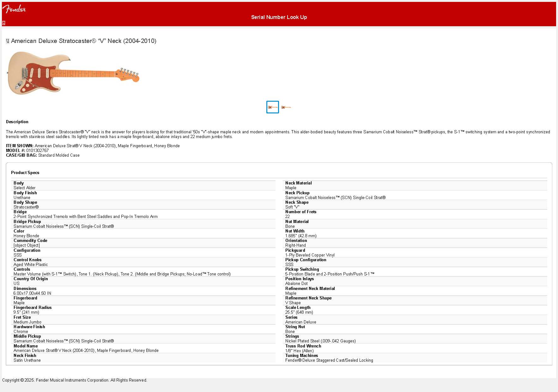558x392 pixels.
Task: Click the Master Volume controls description
Action: [122, 274]
